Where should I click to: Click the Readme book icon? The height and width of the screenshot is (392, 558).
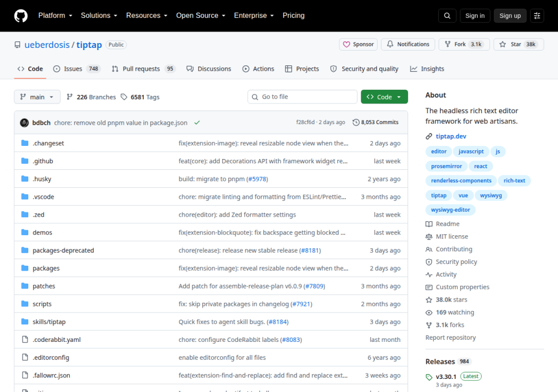[x=429, y=224]
